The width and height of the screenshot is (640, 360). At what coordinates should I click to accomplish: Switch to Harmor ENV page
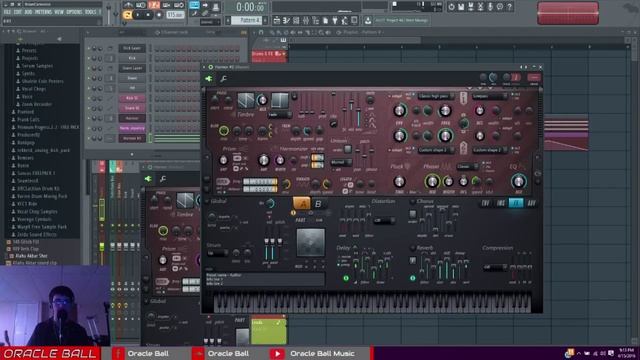click(486, 203)
